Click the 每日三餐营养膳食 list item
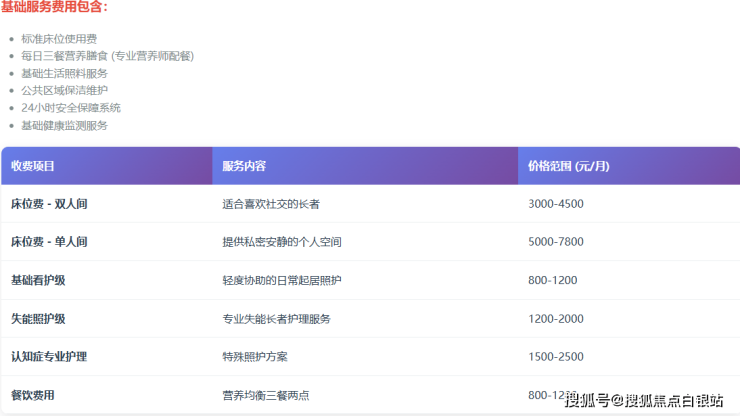This screenshot has width=740, height=416. 107,56
